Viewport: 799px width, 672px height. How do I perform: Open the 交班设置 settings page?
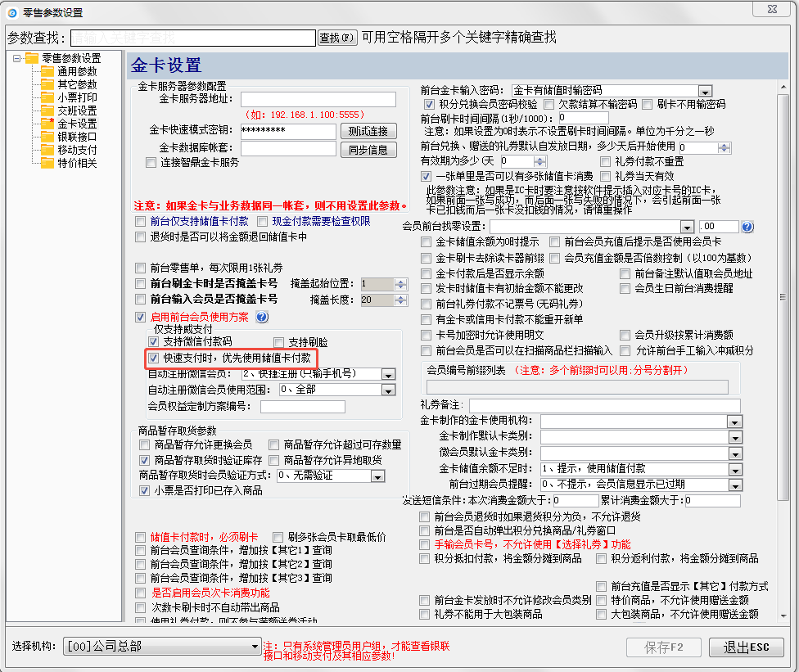(77, 110)
